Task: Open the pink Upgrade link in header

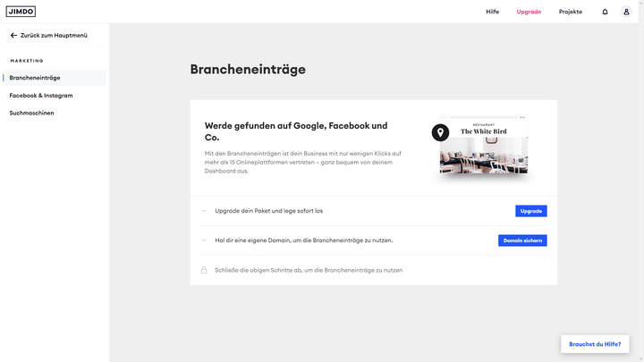Action: 529,12
